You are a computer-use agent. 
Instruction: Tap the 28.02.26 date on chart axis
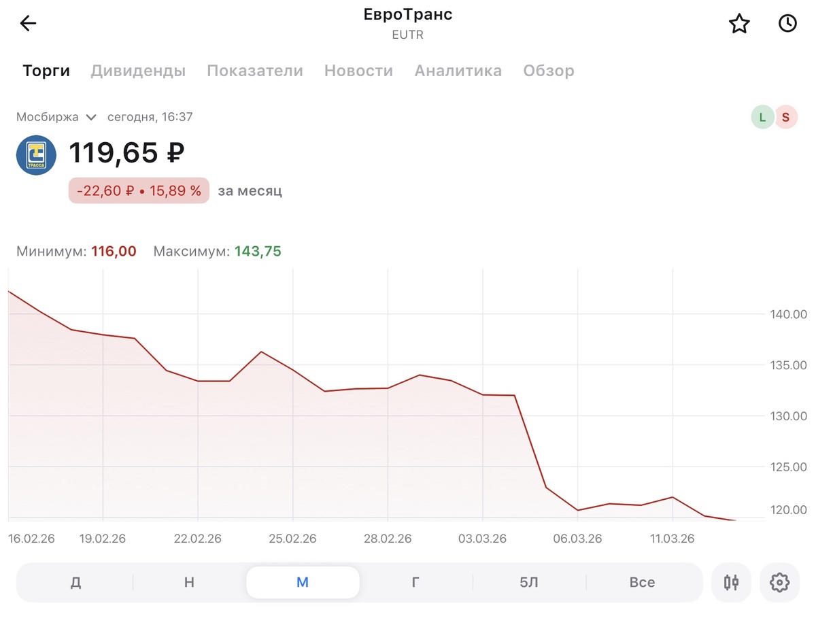point(388,539)
